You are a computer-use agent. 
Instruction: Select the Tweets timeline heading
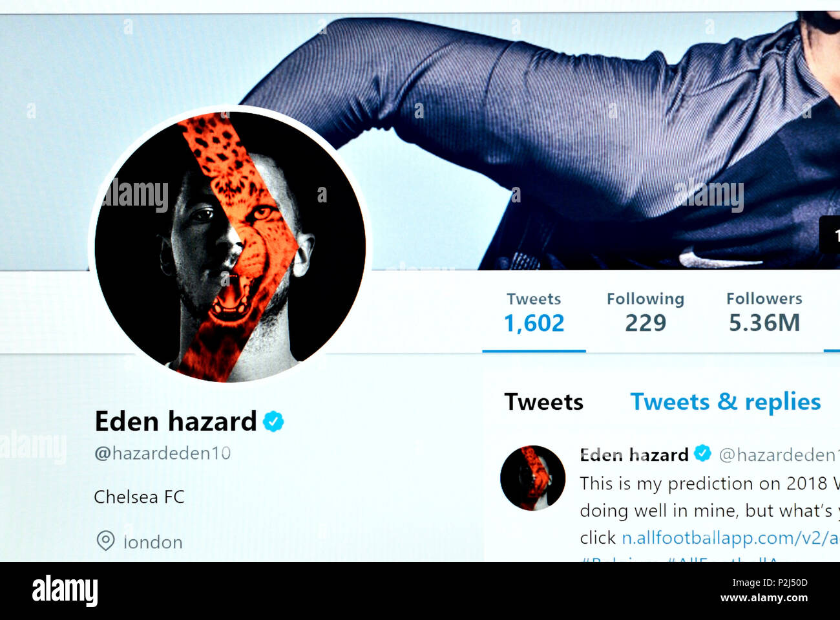pyautogui.click(x=543, y=402)
